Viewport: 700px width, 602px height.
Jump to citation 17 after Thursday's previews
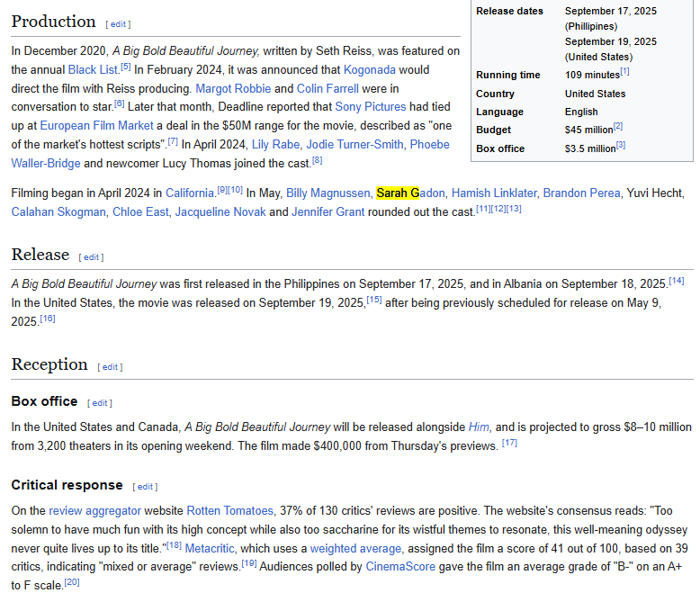tap(509, 443)
